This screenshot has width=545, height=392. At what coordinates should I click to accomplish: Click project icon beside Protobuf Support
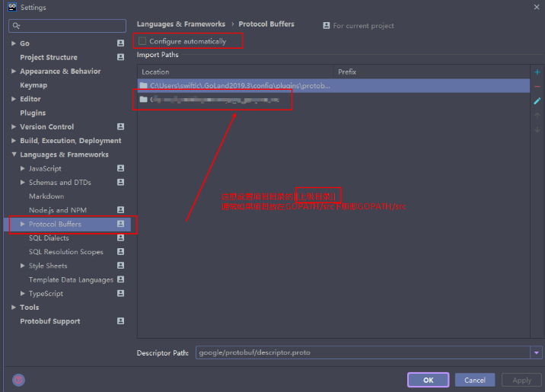(120, 321)
